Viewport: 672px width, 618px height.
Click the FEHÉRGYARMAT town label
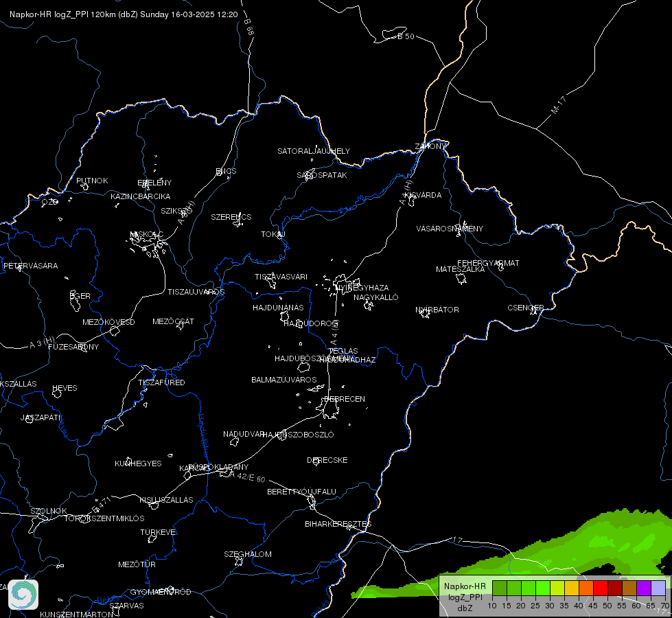click(488, 263)
